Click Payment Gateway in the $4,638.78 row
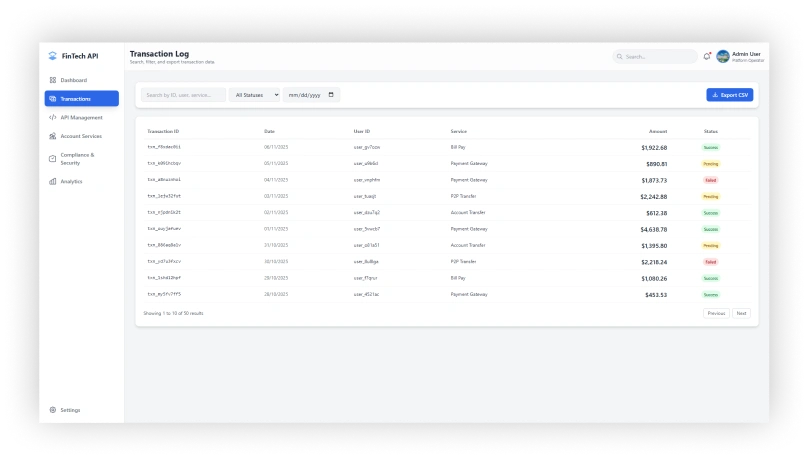 [469, 229]
